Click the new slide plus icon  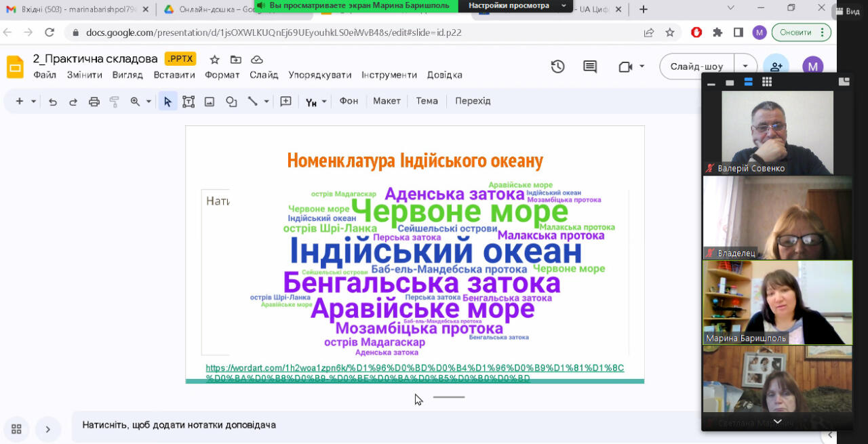(x=19, y=101)
